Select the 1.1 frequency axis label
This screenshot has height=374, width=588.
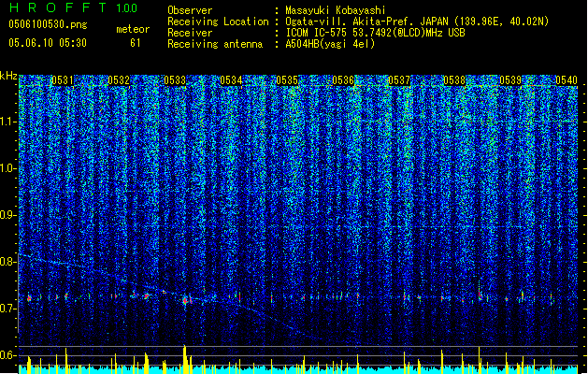coord(8,122)
